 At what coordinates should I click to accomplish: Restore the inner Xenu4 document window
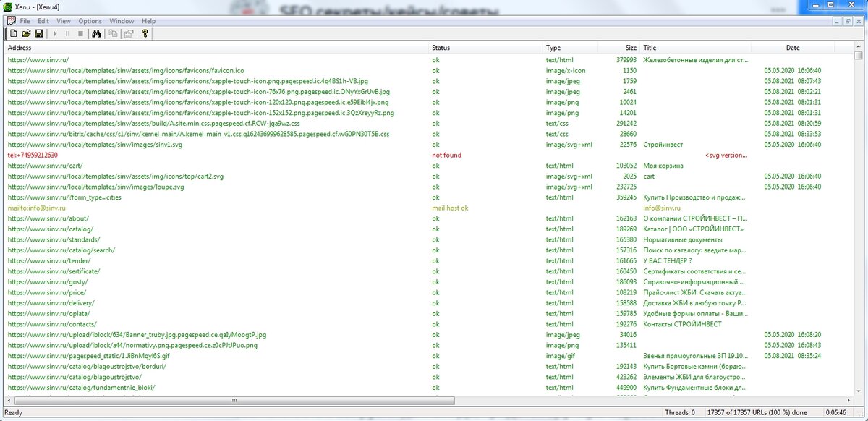pyautogui.click(x=848, y=21)
